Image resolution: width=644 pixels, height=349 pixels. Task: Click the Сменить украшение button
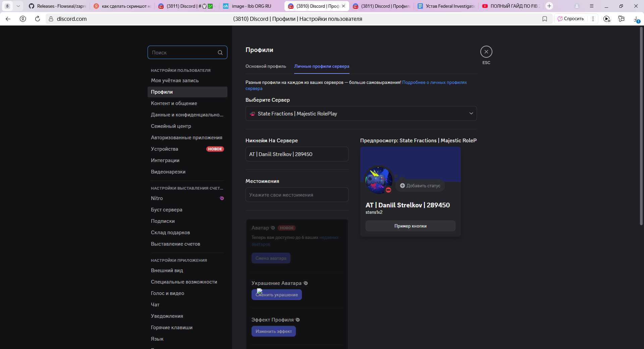click(x=276, y=295)
